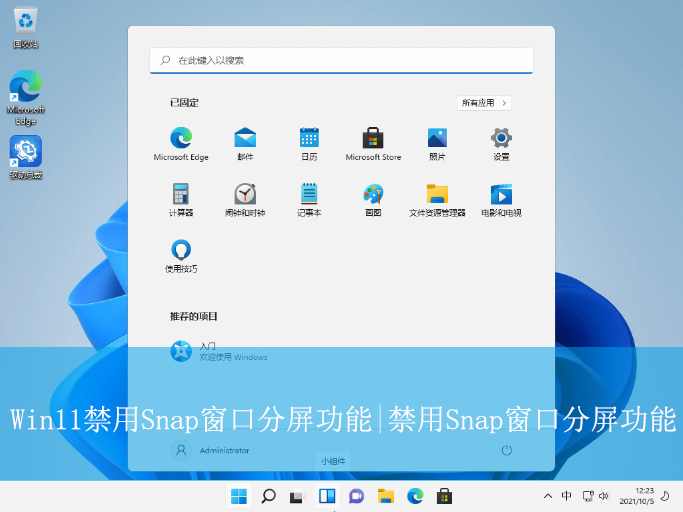
Task: Open the Administrator user account menu
Action: [212, 450]
